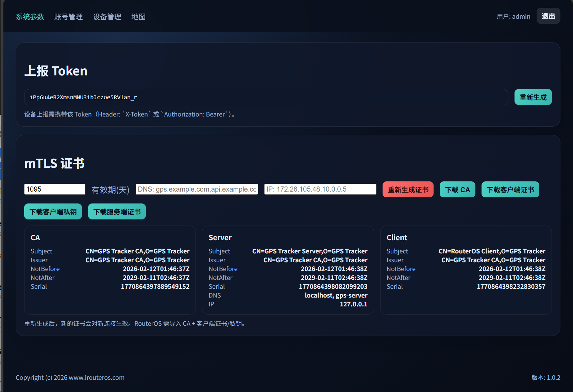Open the 地图 map tab

click(138, 17)
